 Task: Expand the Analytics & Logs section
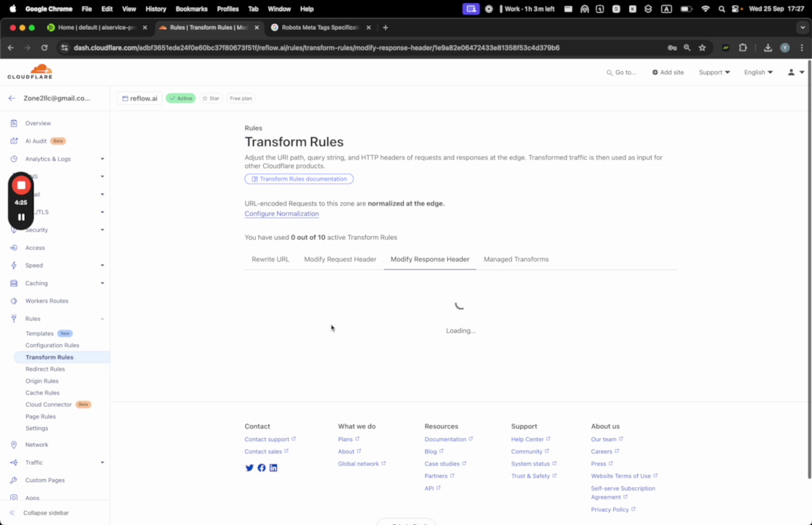[102, 158]
